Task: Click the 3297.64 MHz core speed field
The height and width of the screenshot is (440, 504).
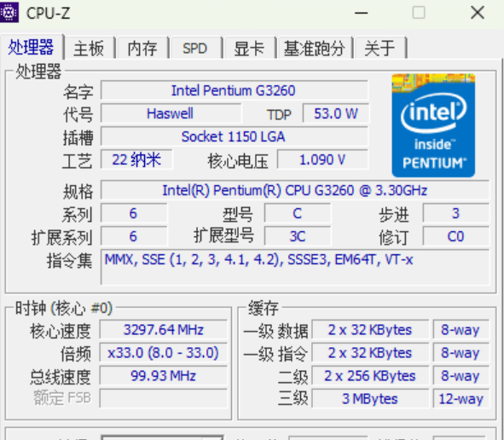Action: (163, 330)
